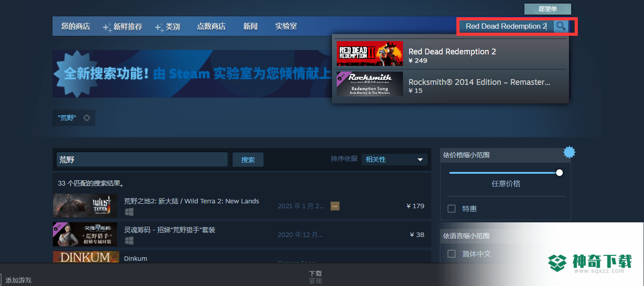
Task: Open 新闻 tab in store nav
Action: [250, 26]
